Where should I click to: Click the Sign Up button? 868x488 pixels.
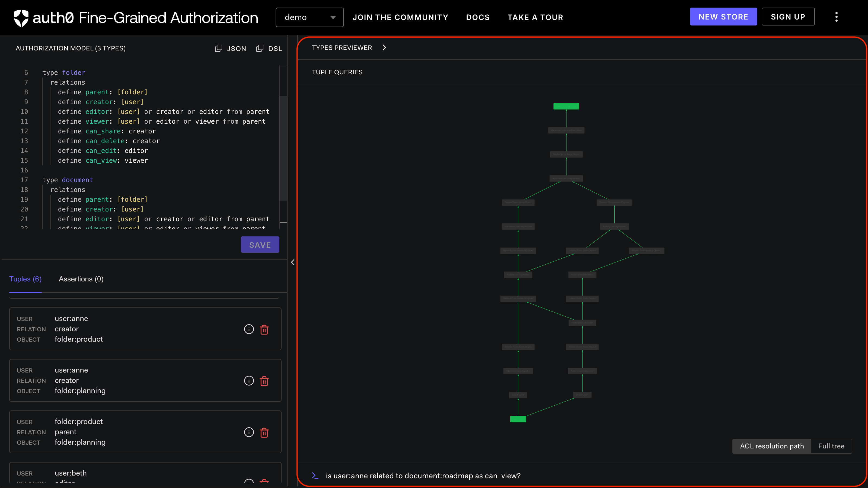(788, 17)
